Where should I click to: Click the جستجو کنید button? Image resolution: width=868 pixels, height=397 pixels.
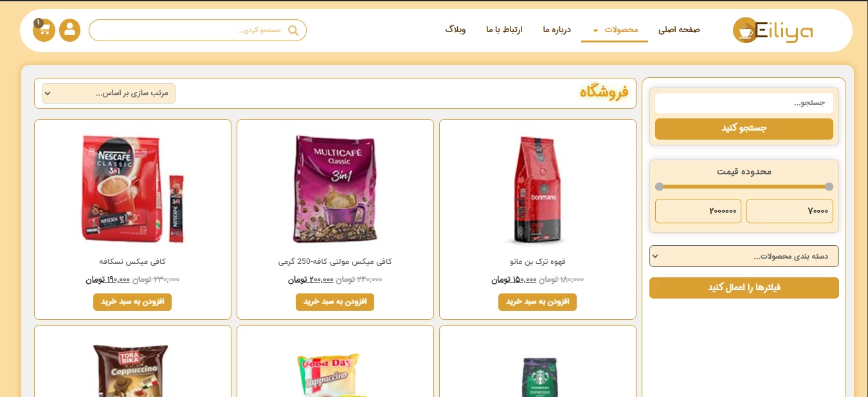click(744, 129)
